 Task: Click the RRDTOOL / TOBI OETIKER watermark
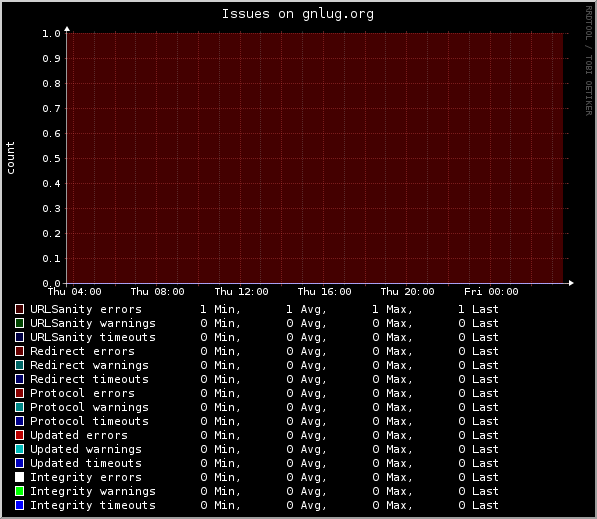pos(589,61)
